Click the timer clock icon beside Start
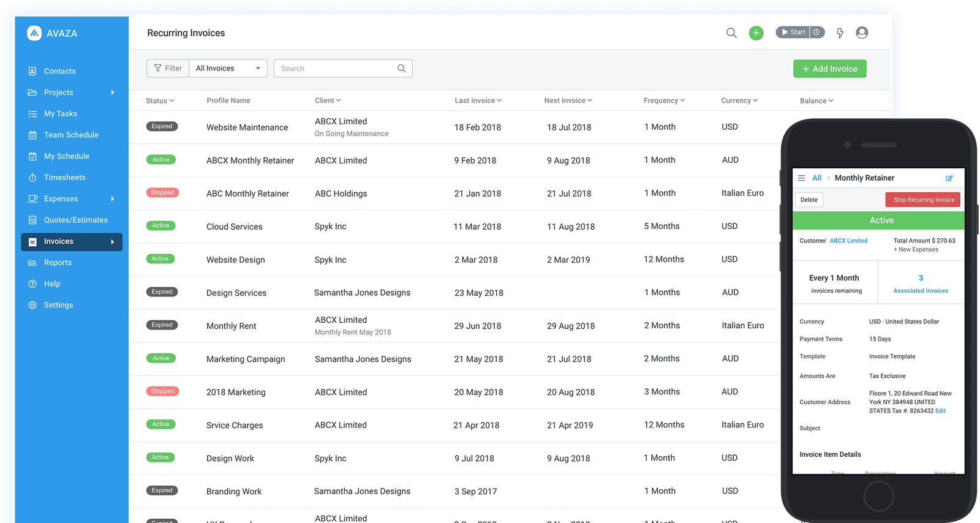The image size is (980, 523). [x=817, y=32]
